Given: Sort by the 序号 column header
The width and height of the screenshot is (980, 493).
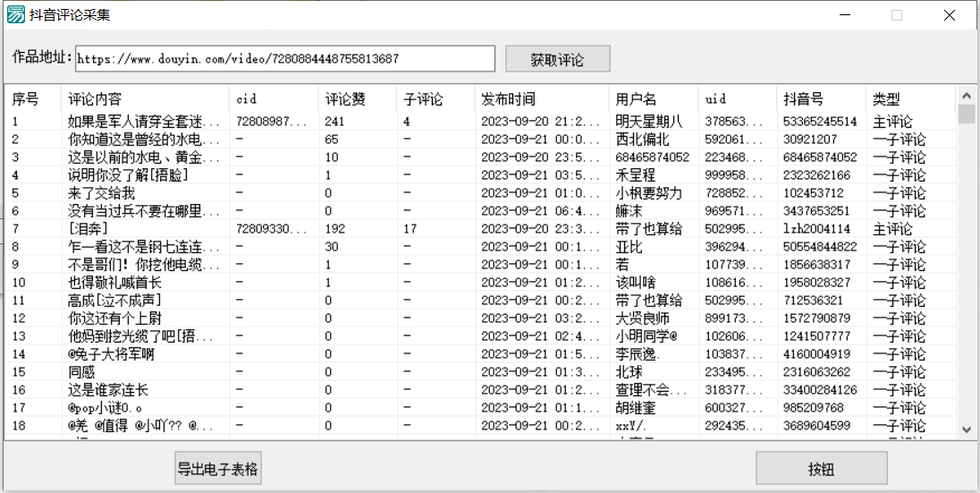Looking at the screenshot, I should pos(32,98).
